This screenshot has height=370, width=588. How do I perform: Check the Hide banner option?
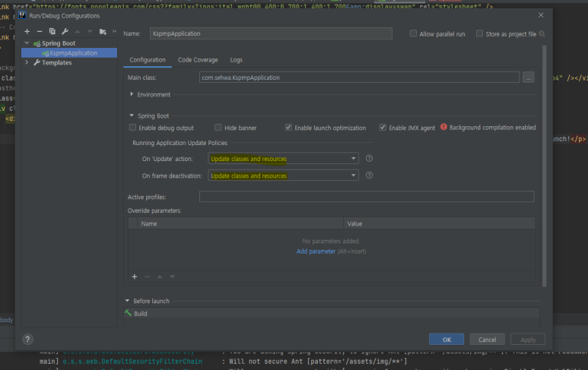pos(218,128)
